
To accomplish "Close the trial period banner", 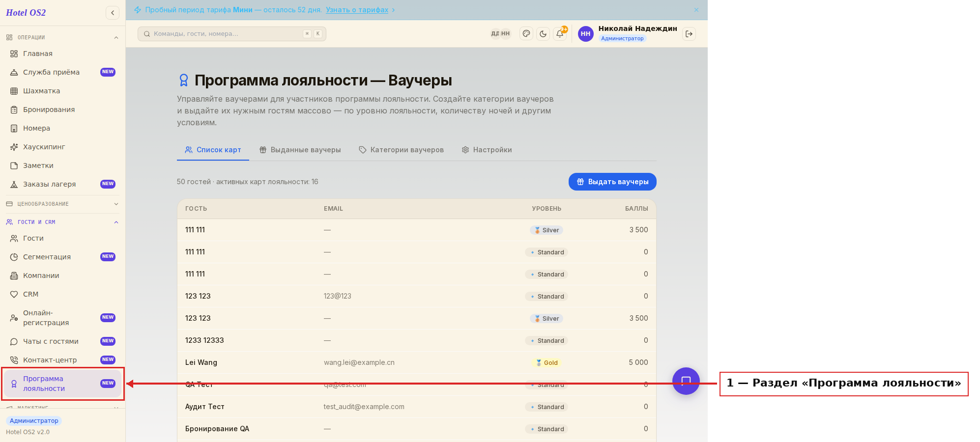I will (x=696, y=10).
